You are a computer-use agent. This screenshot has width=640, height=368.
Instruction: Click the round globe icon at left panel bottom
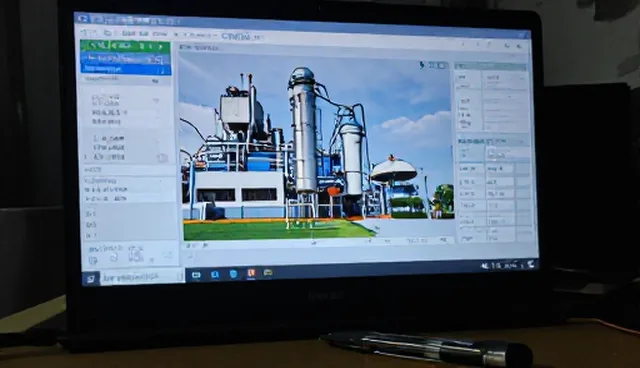[93, 261]
